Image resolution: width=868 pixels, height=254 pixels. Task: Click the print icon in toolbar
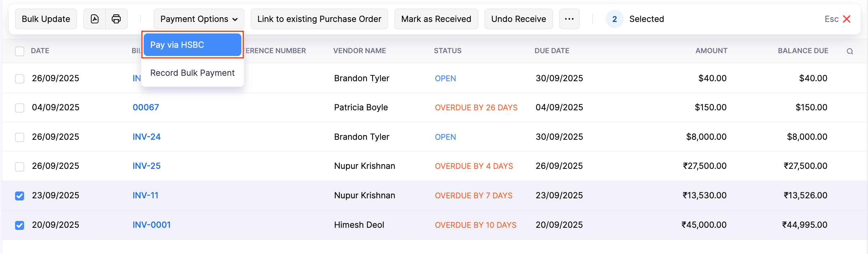click(x=116, y=19)
